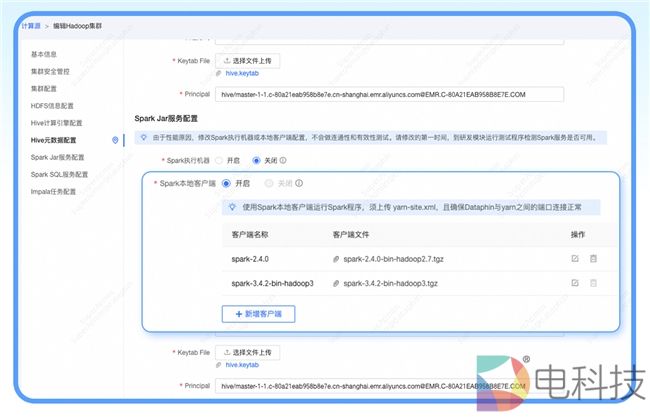The image size is (650, 418).
Task: Open the hive.keytab link above Spark Jar服务配置
Action: coord(242,73)
